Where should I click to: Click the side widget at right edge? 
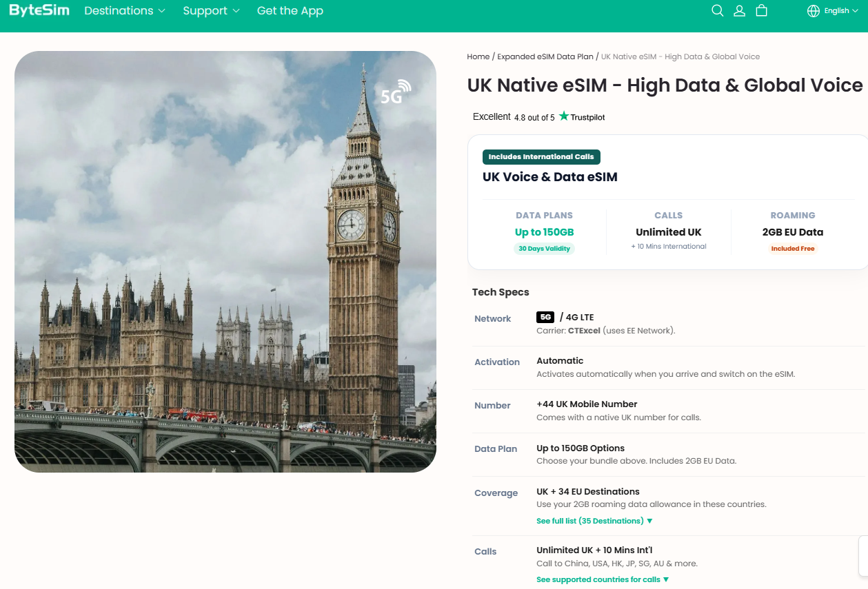(x=863, y=556)
